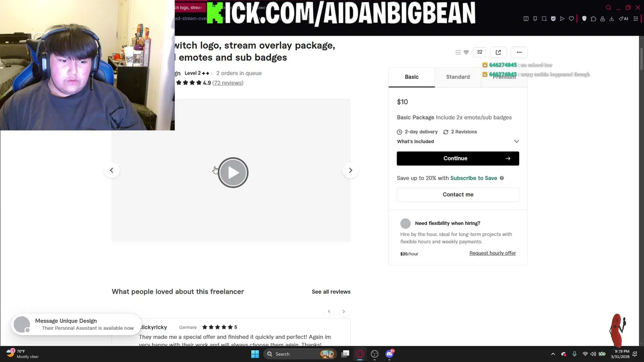Click the Contact me button
The height and width of the screenshot is (362, 644).
[x=458, y=195]
